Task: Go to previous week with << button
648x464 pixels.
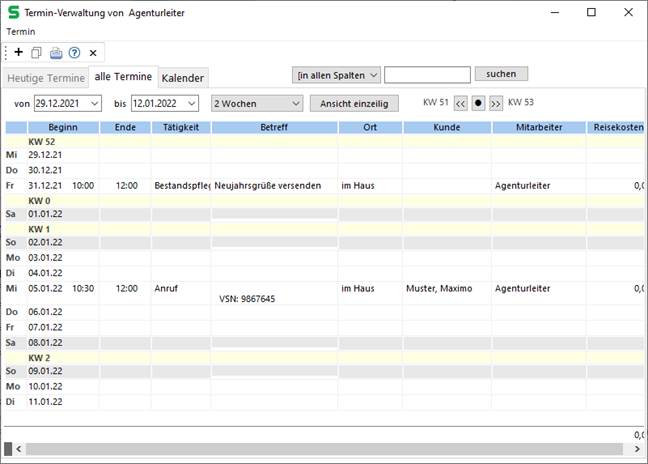Action: pos(461,102)
